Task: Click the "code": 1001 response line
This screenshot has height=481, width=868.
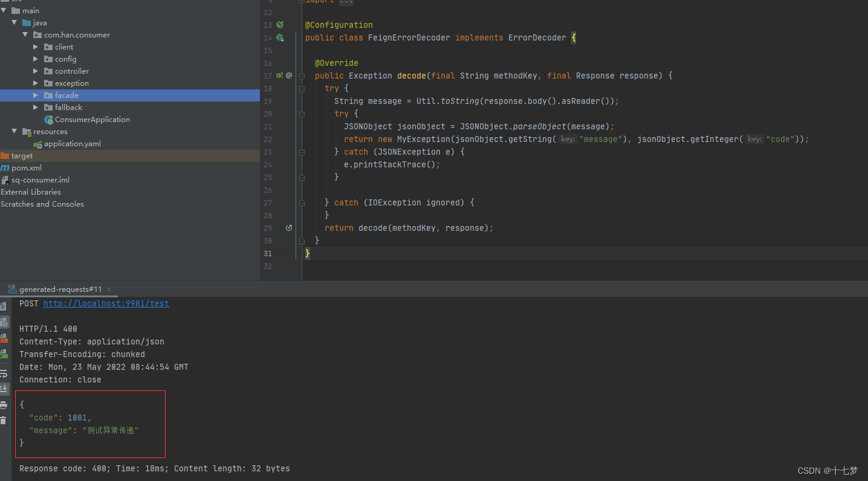Action: [x=60, y=418]
